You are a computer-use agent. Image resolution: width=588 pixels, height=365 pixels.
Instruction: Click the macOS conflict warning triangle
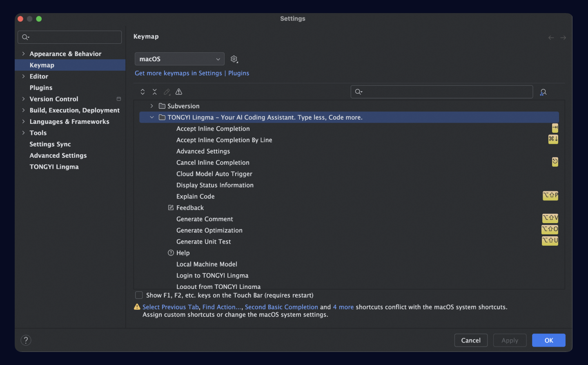tap(137, 307)
